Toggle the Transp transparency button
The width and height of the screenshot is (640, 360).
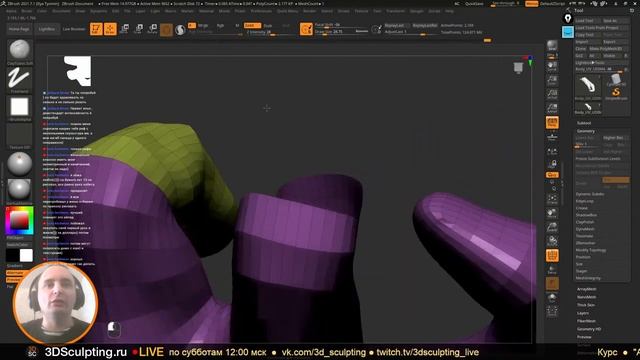coord(552,269)
